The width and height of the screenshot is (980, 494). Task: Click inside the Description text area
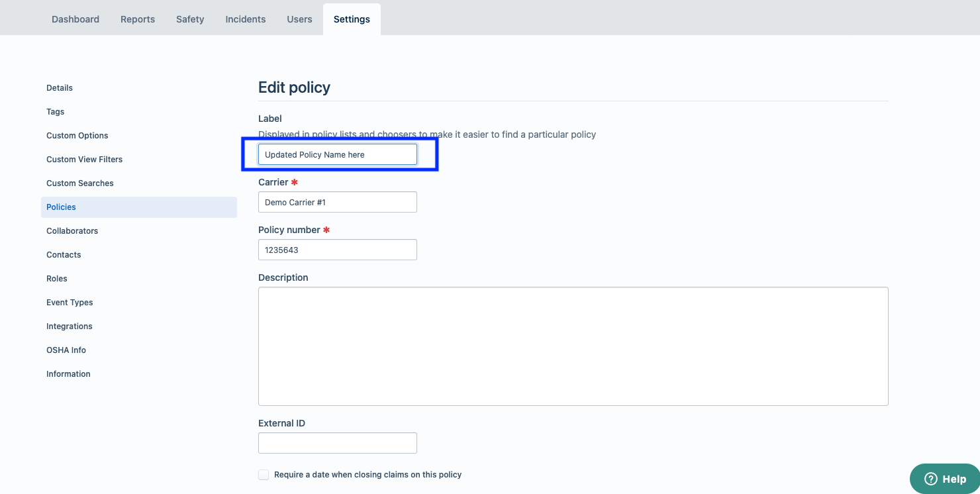(x=573, y=346)
